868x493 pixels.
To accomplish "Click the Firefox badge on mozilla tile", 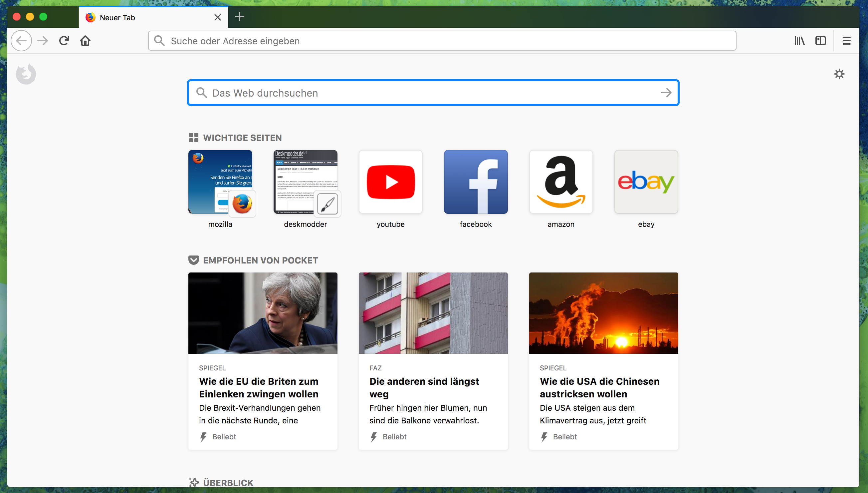I will pos(242,204).
